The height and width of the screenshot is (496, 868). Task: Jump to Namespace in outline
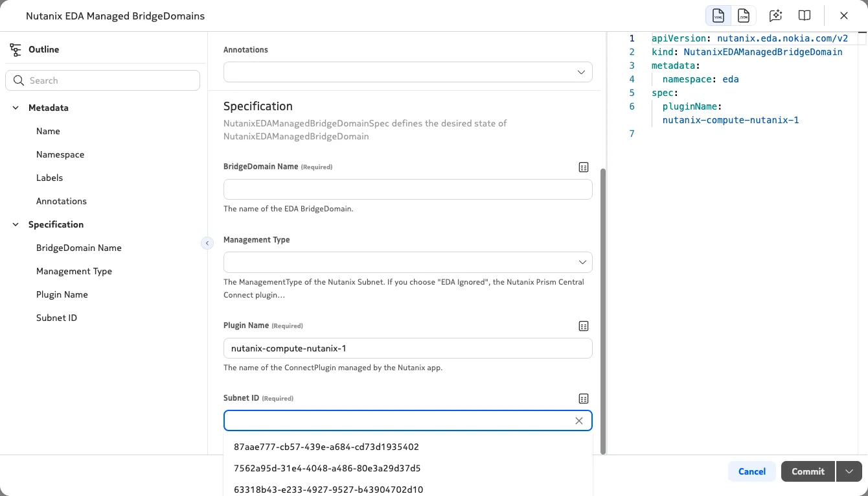click(60, 154)
